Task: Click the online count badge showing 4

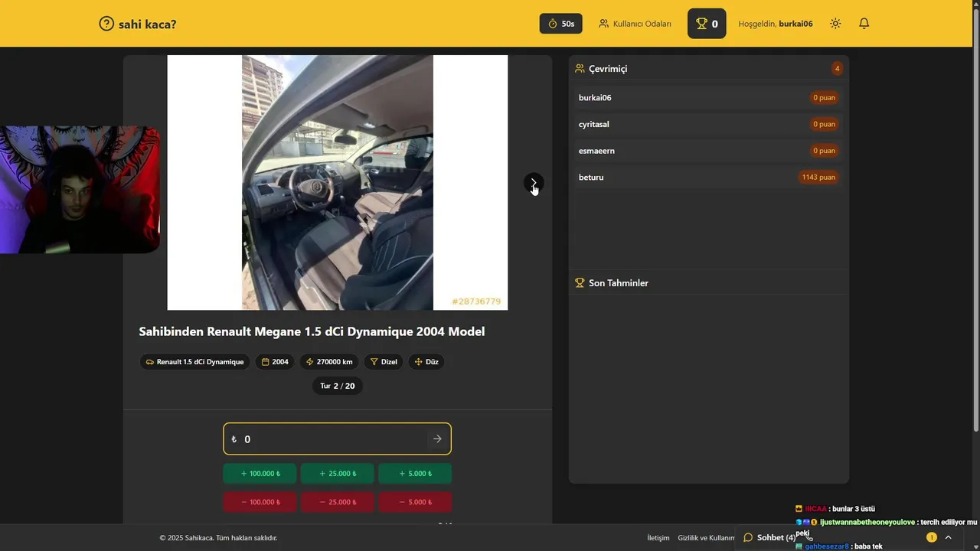Action: [x=837, y=69]
